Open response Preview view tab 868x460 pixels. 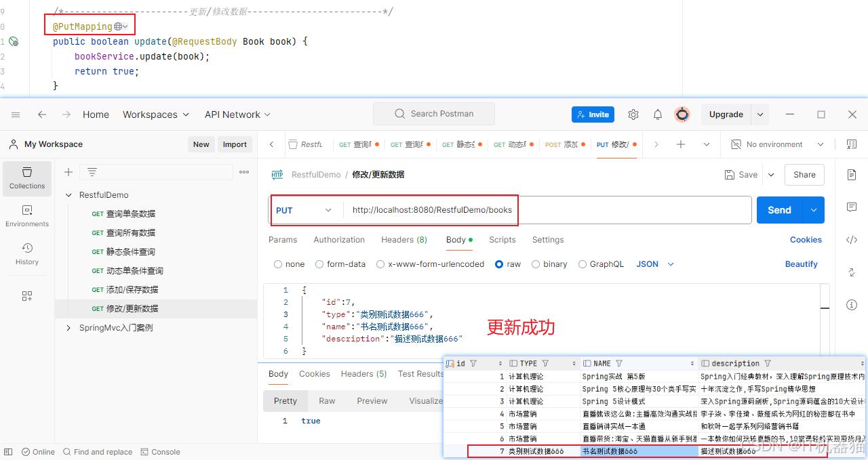pyautogui.click(x=372, y=401)
